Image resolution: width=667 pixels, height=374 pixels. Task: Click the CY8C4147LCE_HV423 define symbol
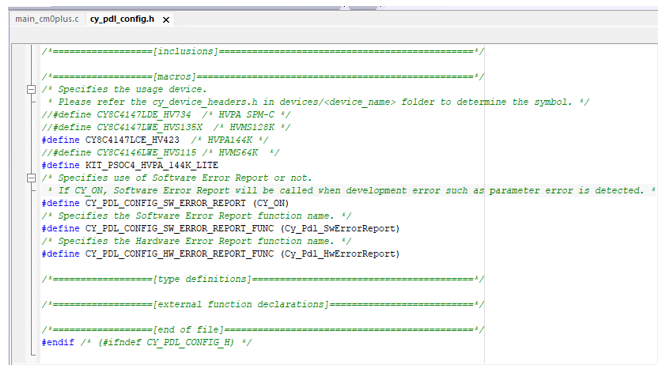(132, 140)
